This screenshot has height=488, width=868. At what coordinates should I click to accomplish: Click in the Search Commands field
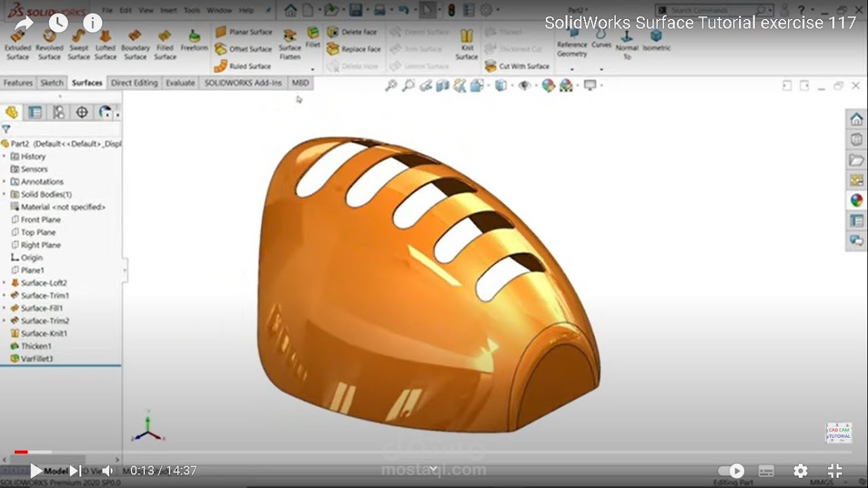pyautogui.click(x=715, y=10)
